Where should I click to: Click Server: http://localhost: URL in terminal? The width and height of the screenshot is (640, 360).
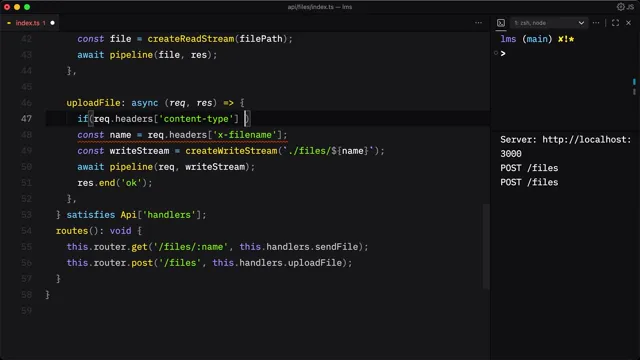tap(565, 140)
